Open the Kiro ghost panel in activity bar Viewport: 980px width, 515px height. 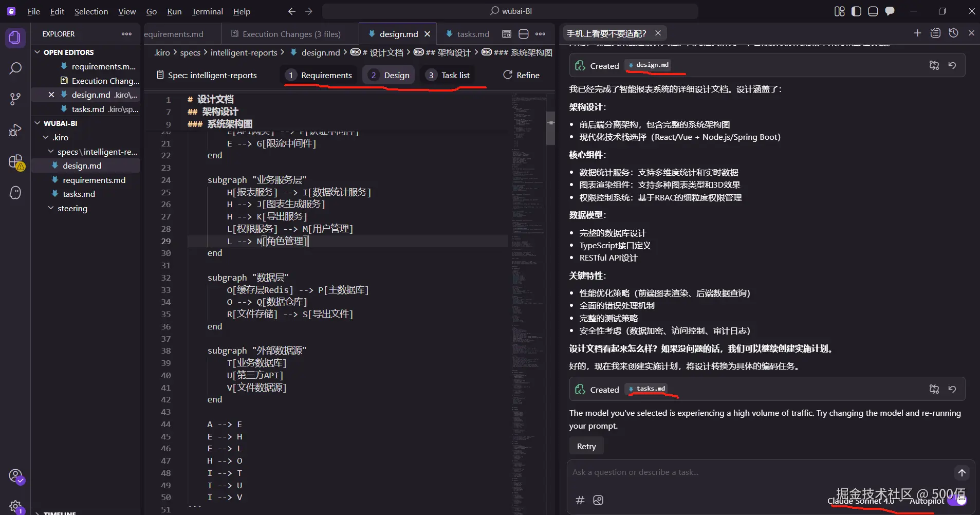[x=15, y=193]
